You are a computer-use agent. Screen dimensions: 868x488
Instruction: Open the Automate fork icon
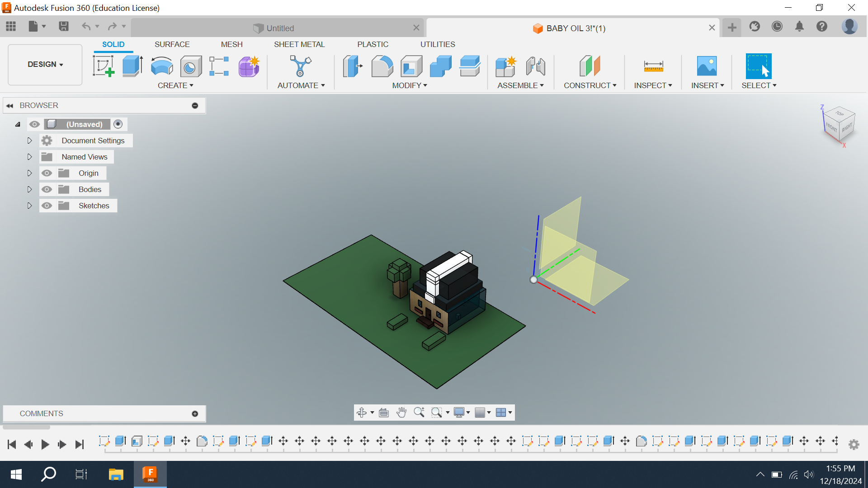[301, 66]
